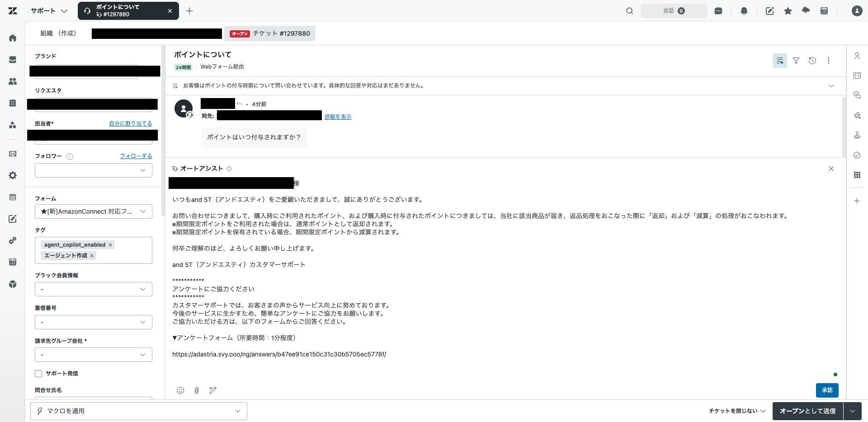This screenshot has width=868, height=422.
Task: Expand the ticket summary chevron
Action: pos(831,86)
